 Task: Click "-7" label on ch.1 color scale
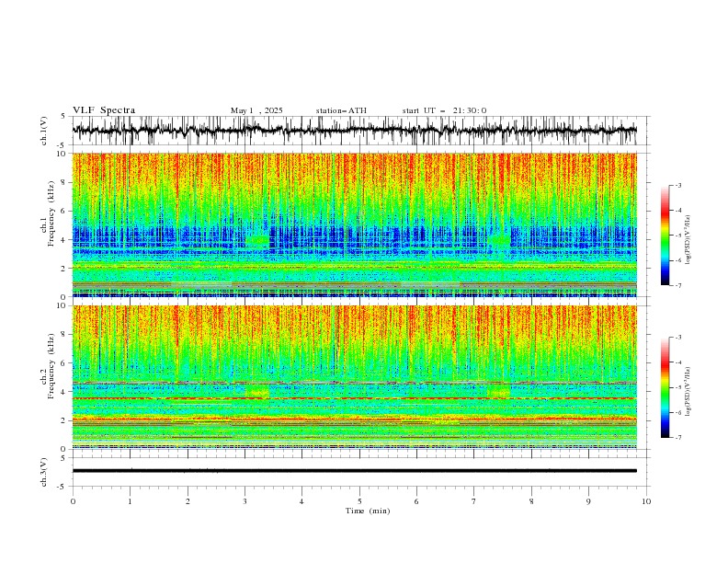click(x=678, y=285)
